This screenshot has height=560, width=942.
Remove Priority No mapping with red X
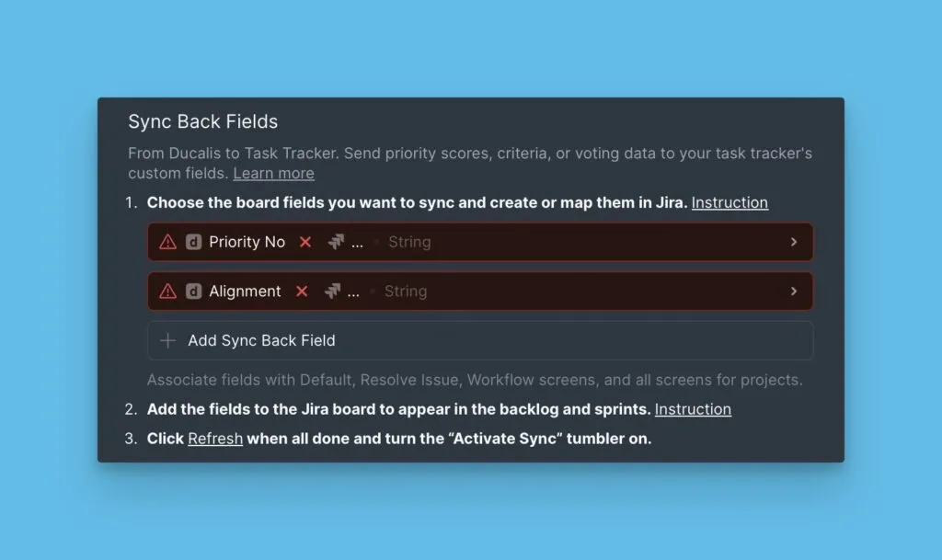[x=305, y=242]
